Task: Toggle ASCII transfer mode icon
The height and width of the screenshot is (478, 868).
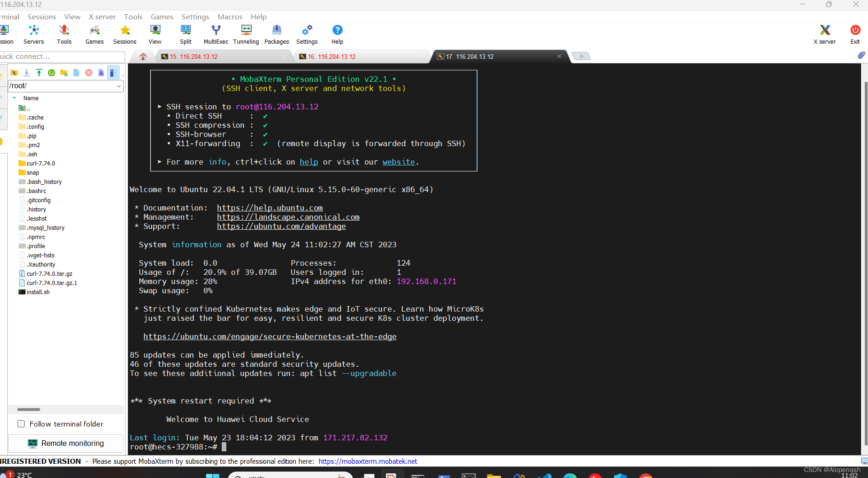Action: pyautogui.click(x=101, y=73)
